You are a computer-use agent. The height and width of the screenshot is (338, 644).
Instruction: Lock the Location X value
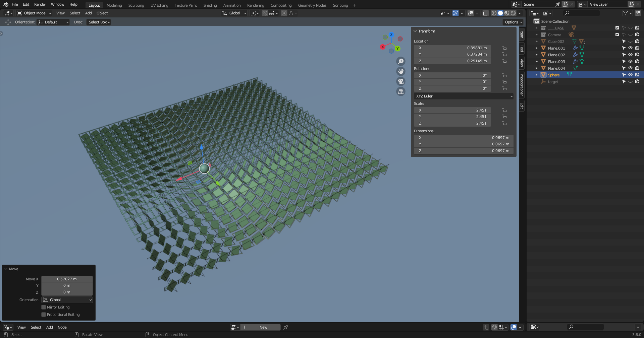point(504,48)
